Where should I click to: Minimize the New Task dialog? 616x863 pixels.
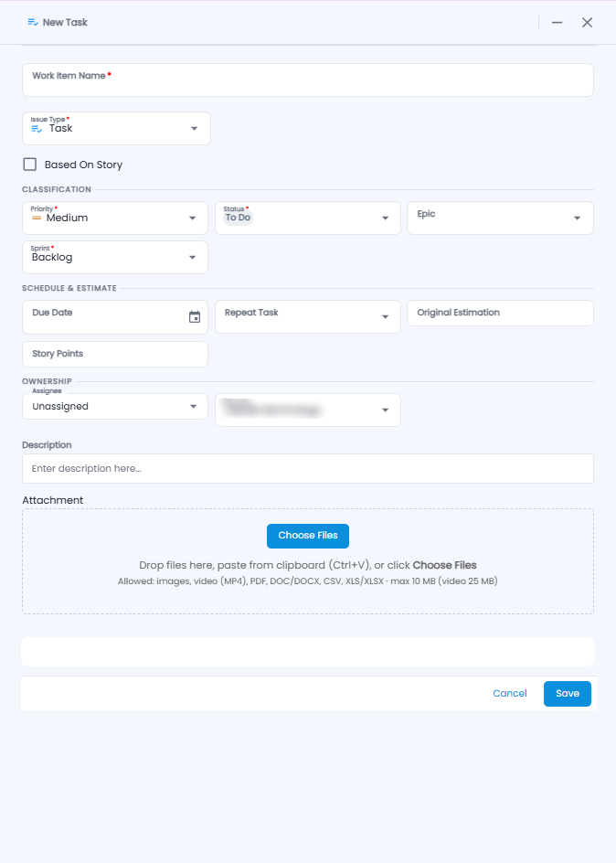558,23
